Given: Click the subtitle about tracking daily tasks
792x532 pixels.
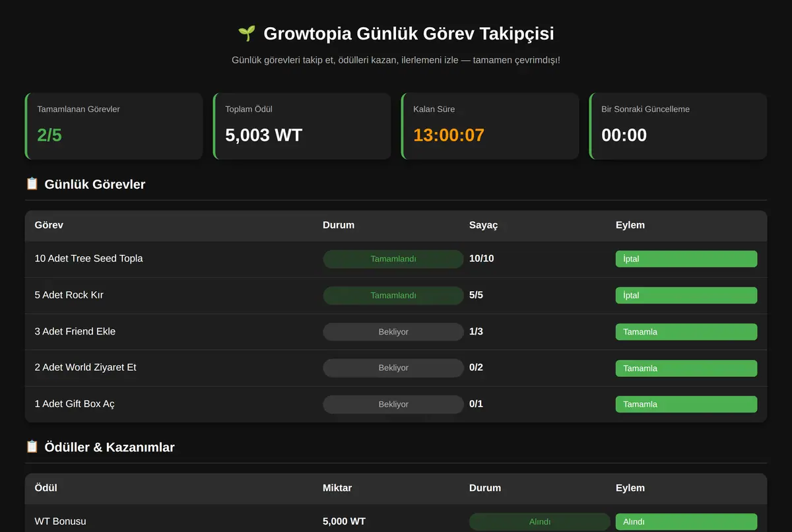Looking at the screenshot, I should pyautogui.click(x=396, y=60).
